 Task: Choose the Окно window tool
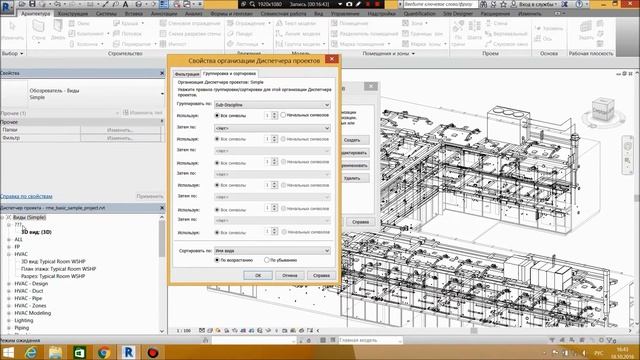(80, 24)
